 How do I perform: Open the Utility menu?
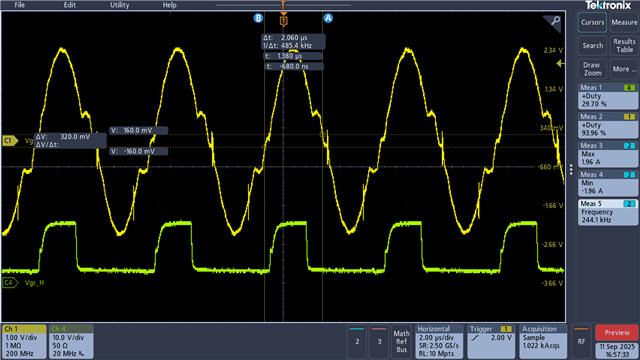[120, 5]
